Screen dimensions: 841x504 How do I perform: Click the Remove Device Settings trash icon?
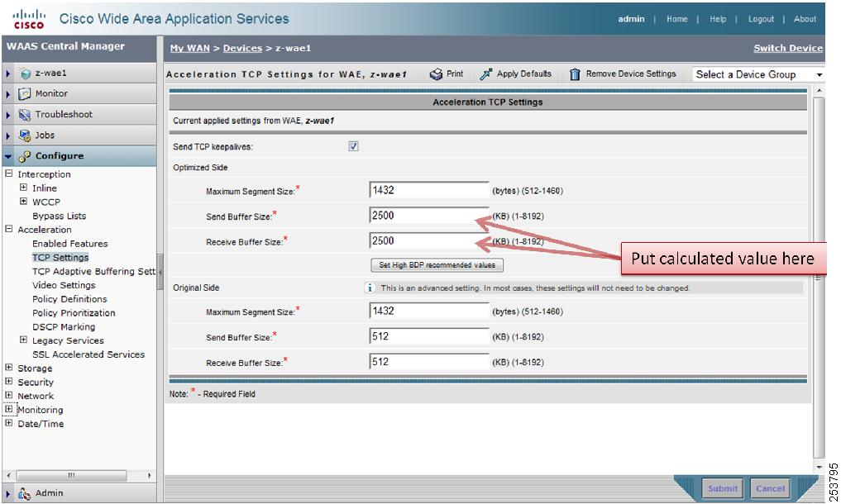pos(575,74)
